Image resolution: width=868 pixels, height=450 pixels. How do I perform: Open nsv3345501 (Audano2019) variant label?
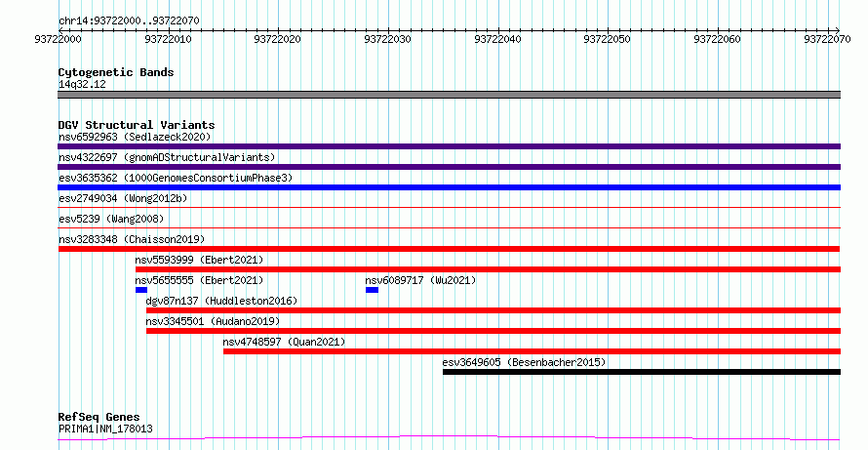tap(214, 321)
